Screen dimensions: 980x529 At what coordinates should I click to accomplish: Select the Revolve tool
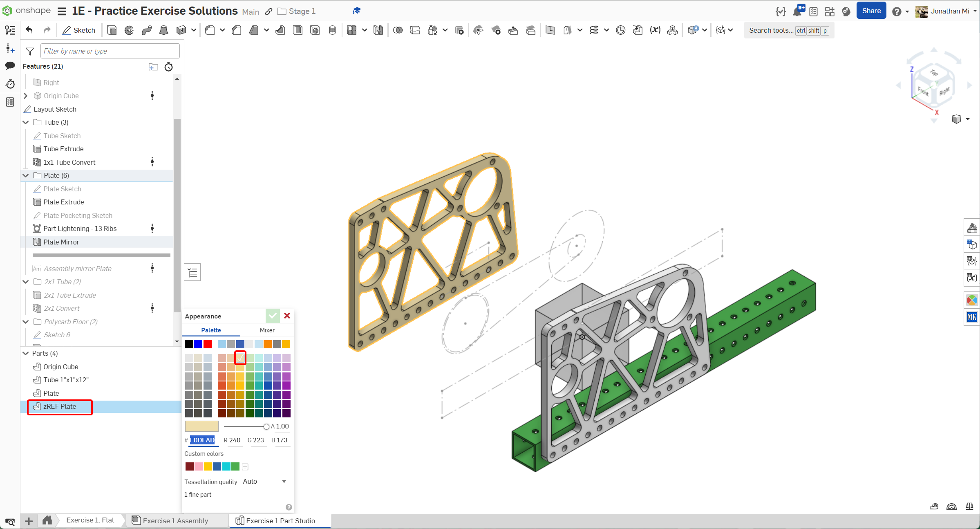129,30
